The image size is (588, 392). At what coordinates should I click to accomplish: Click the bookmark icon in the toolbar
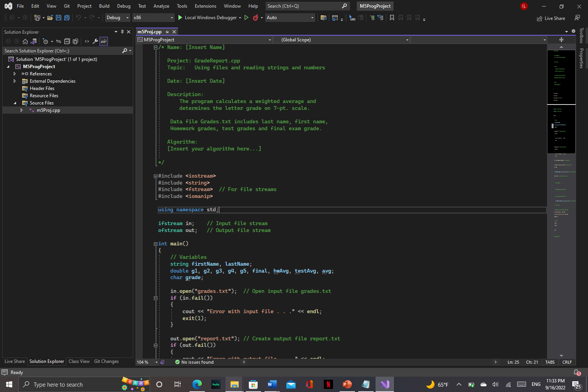(392, 18)
